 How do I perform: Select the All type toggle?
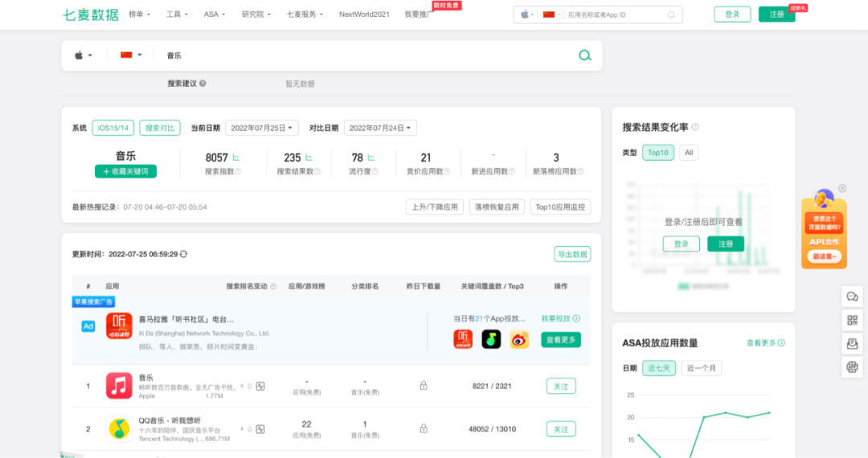click(x=689, y=153)
